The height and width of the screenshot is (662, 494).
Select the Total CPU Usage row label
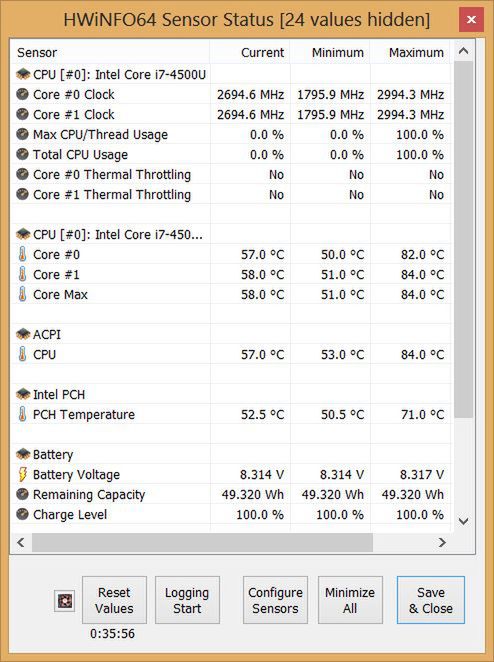80,155
